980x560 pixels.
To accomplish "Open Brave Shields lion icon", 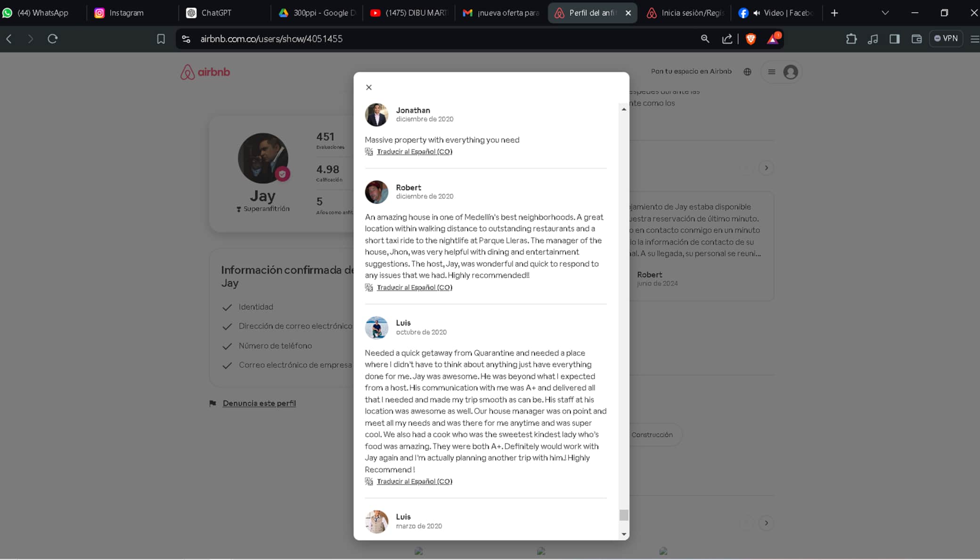I will click(x=751, y=39).
